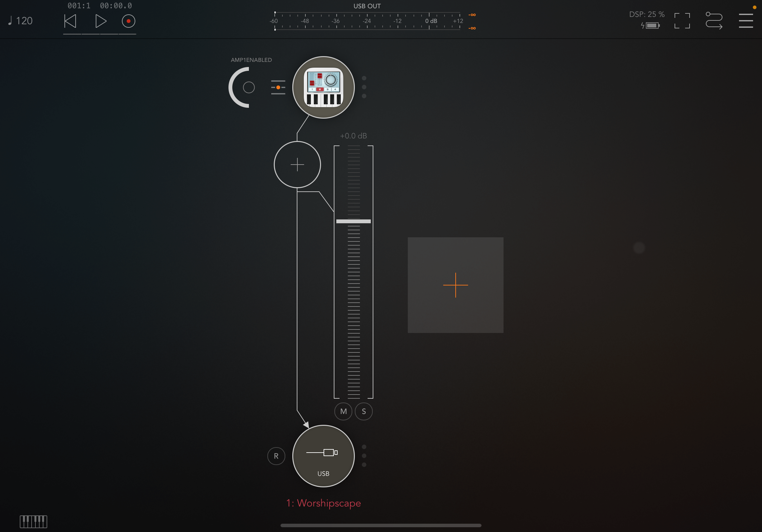Open the keyboard synth instrument plugin

pyautogui.click(x=324, y=88)
